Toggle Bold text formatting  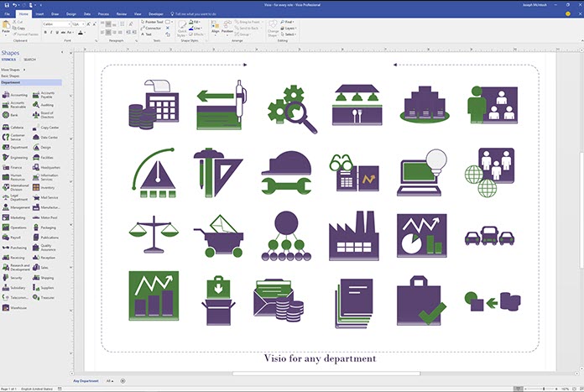click(45, 33)
